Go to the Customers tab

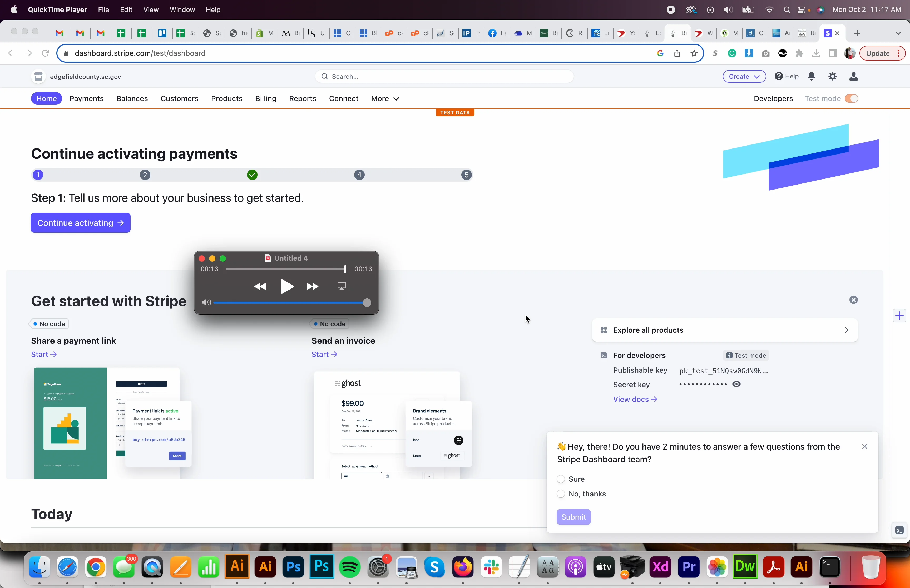pyautogui.click(x=179, y=98)
